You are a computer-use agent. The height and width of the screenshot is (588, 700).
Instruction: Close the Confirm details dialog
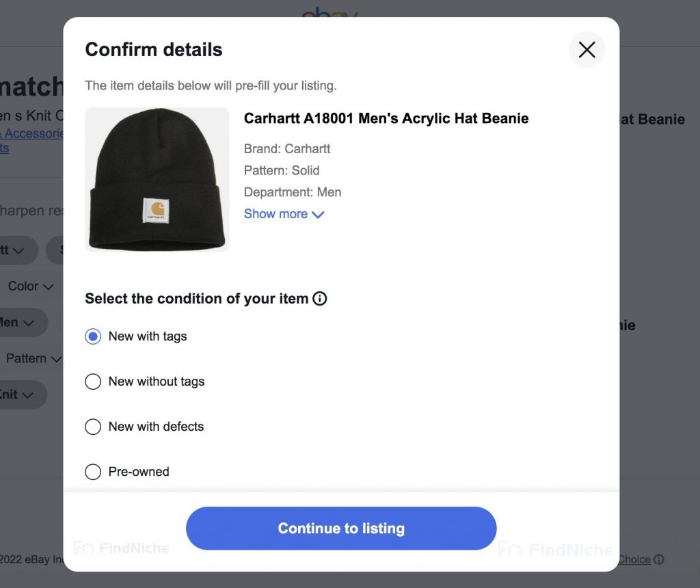587,49
